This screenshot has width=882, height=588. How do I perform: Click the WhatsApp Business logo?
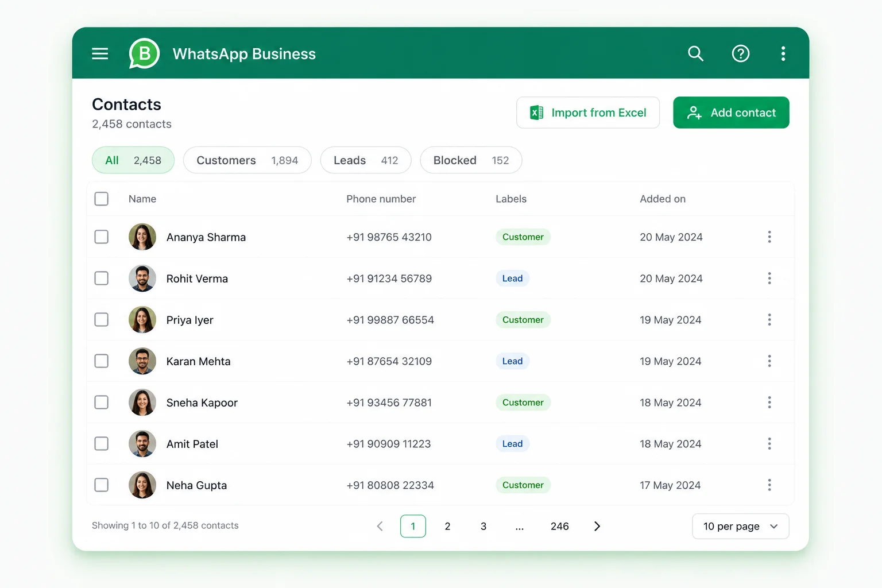pos(144,53)
